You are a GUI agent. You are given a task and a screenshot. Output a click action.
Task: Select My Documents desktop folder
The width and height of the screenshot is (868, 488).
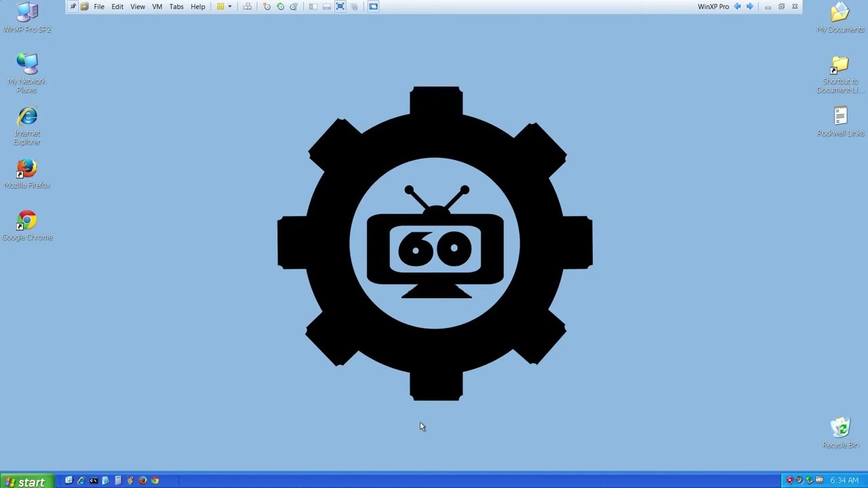tap(840, 18)
